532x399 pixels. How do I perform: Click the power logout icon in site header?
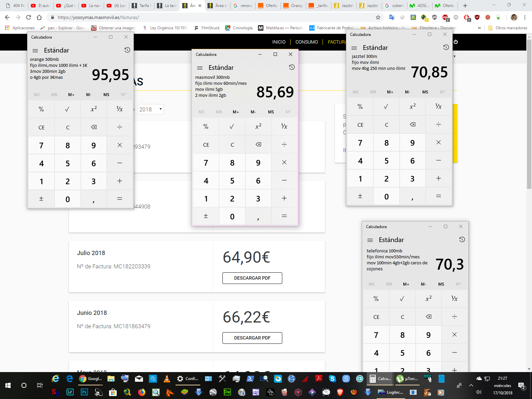pos(456,42)
